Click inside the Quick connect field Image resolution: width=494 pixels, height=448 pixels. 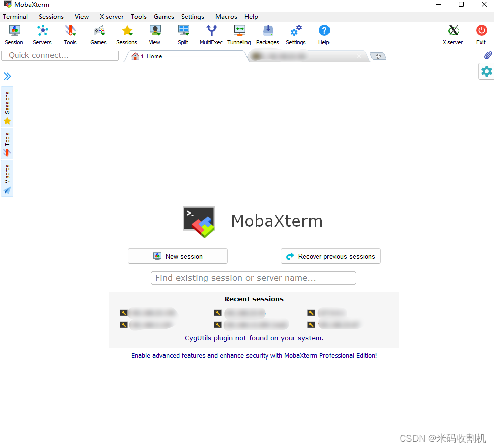point(59,55)
